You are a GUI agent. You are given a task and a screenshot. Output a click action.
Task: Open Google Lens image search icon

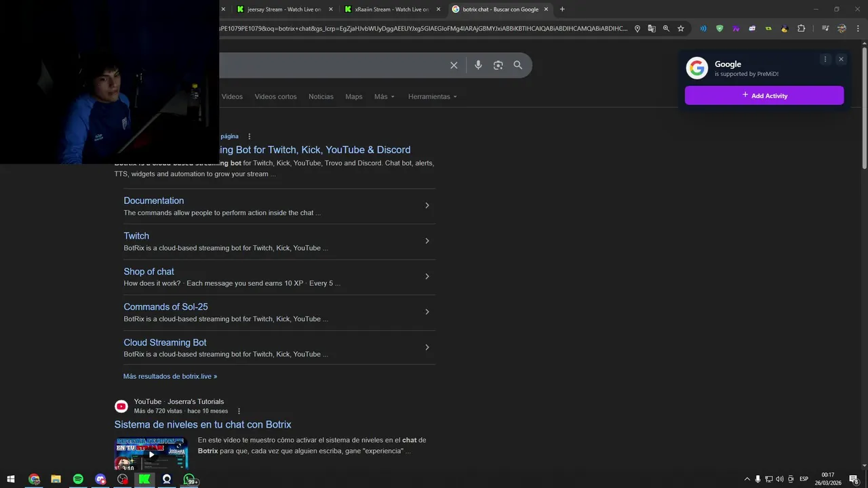[498, 65]
